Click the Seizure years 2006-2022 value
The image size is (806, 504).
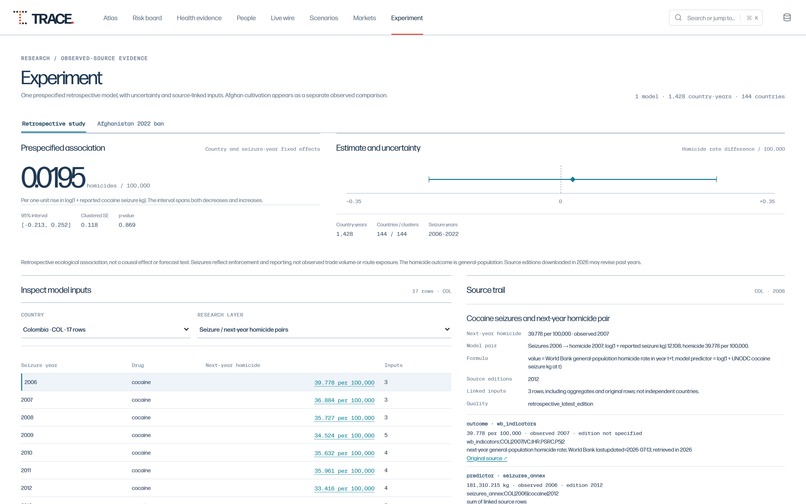[443, 234]
